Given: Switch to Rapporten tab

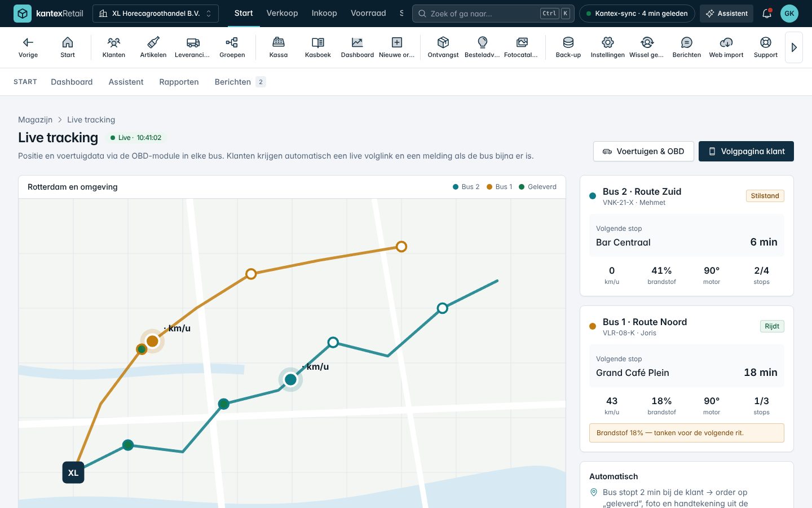Looking at the screenshot, I should (179, 82).
